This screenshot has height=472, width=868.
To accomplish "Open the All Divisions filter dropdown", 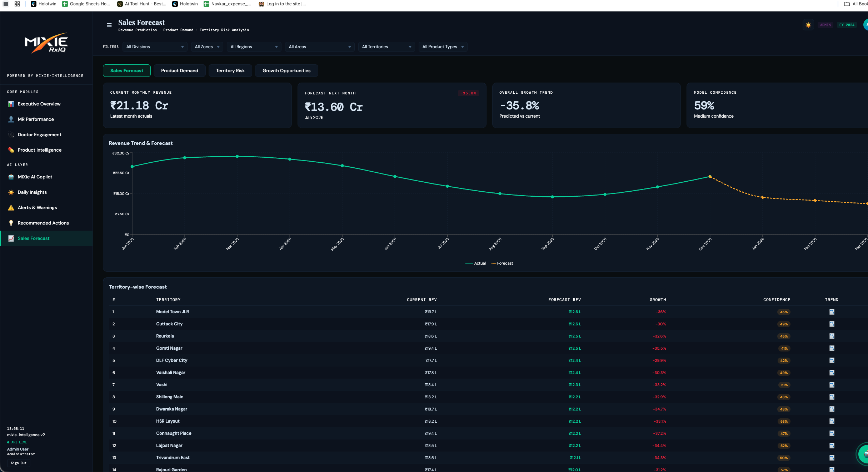I will click(x=155, y=46).
